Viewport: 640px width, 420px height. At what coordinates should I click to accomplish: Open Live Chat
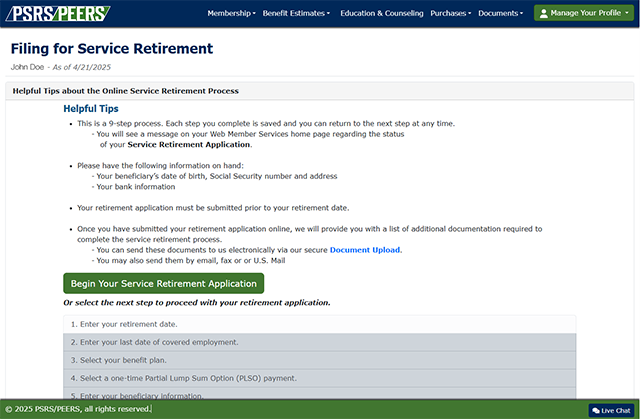(611, 410)
